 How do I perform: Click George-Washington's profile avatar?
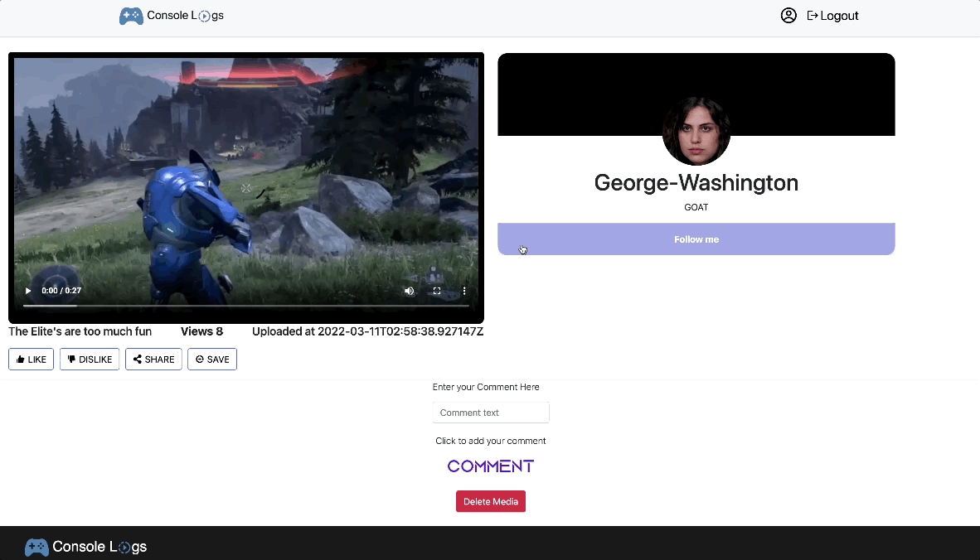(x=696, y=131)
